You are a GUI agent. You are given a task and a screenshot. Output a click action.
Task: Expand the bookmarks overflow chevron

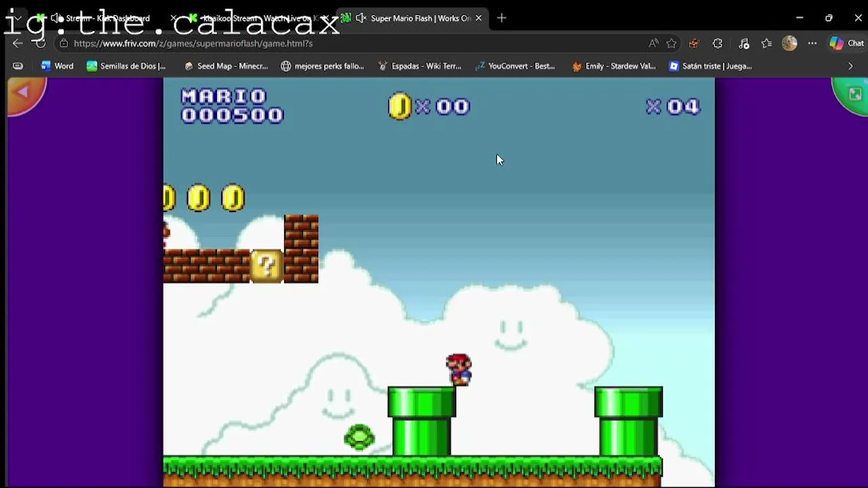[x=850, y=66]
